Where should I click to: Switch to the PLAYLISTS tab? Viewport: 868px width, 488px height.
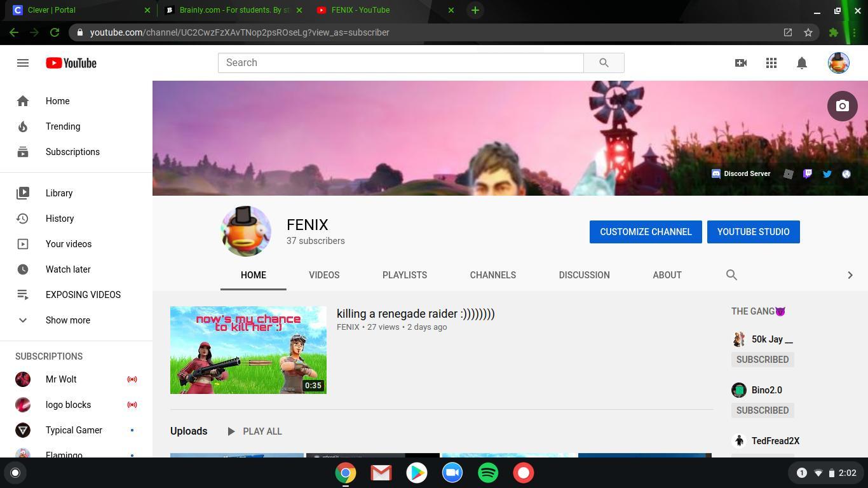(405, 275)
